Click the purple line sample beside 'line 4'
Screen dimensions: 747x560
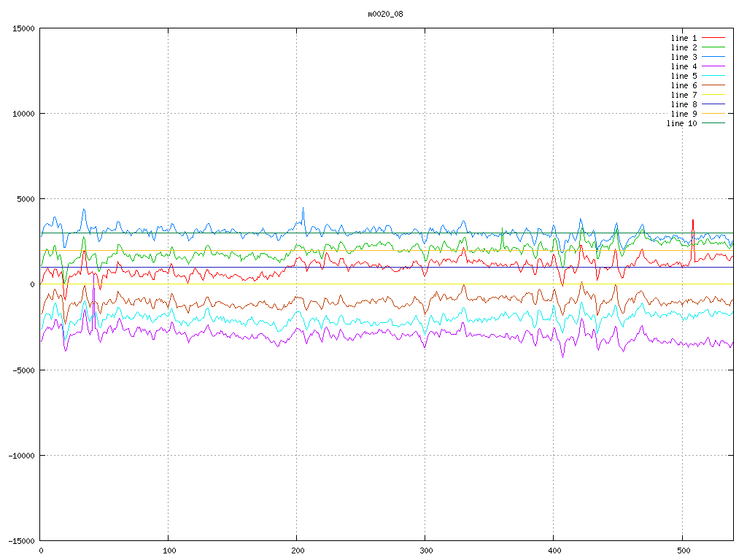coord(713,66)
